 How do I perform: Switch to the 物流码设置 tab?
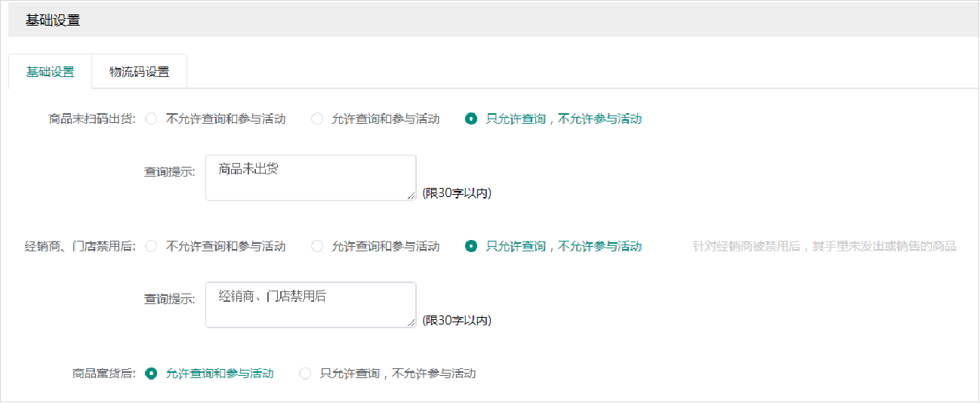pyautogui.click(x=139, y=72)
